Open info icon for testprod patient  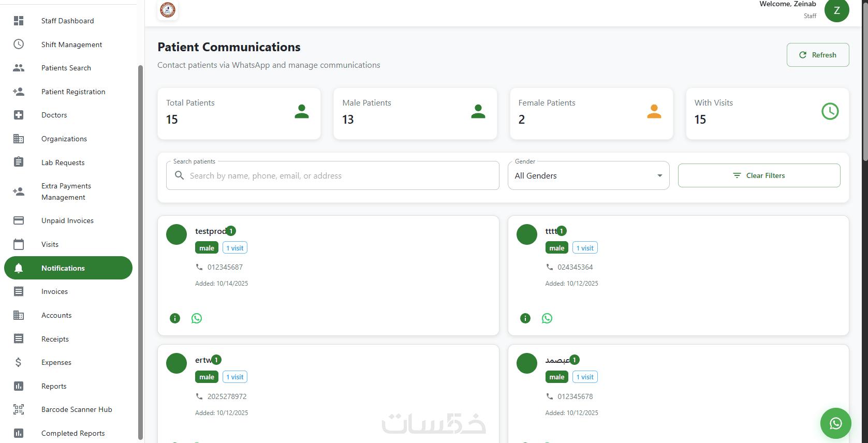[175, 318]
